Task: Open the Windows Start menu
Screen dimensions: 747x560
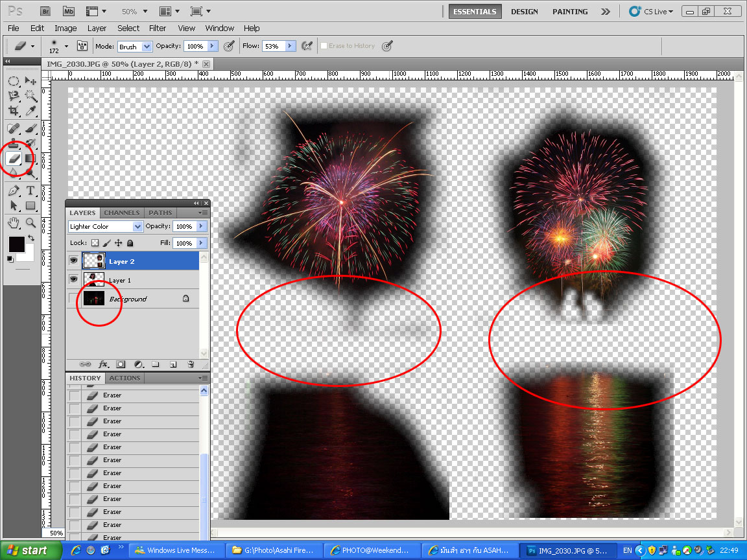Action: pos(27,550)
